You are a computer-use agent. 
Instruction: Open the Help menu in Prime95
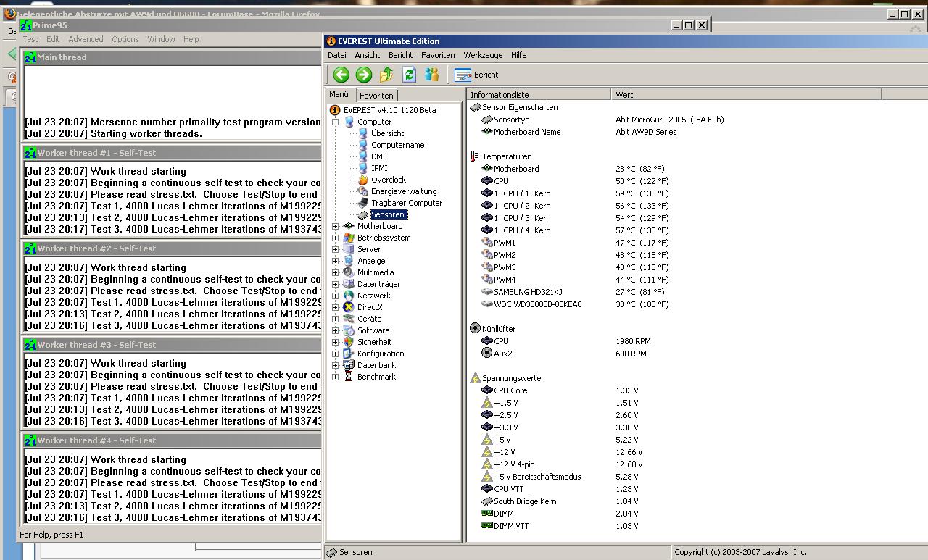coord(191,39)
